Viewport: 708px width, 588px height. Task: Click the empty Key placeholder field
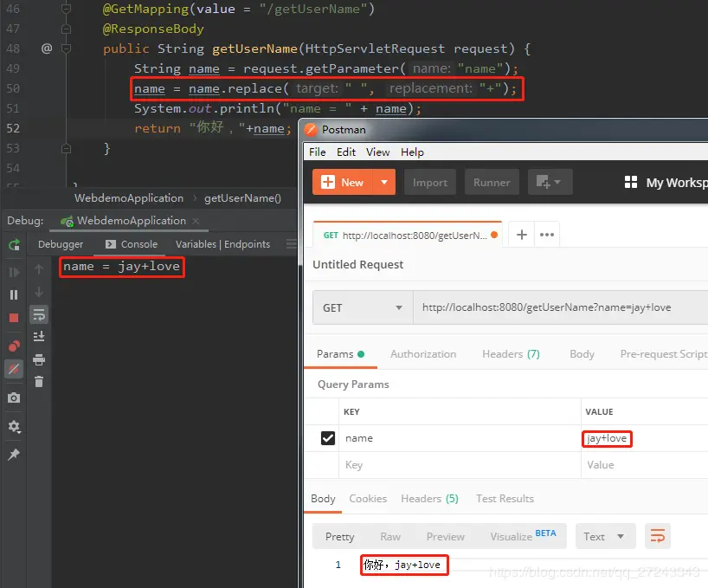[x=460, y=465]
